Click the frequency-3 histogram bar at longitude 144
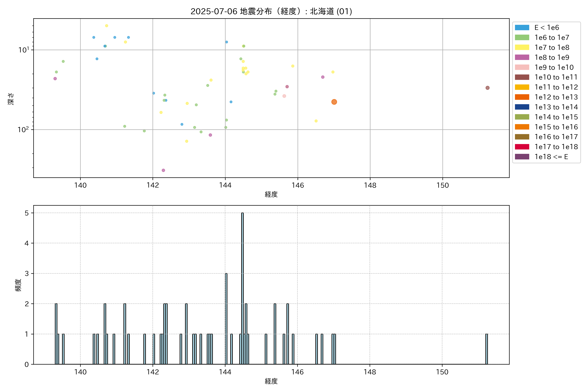This screenshot has width=588, height=392. (226, 319)
